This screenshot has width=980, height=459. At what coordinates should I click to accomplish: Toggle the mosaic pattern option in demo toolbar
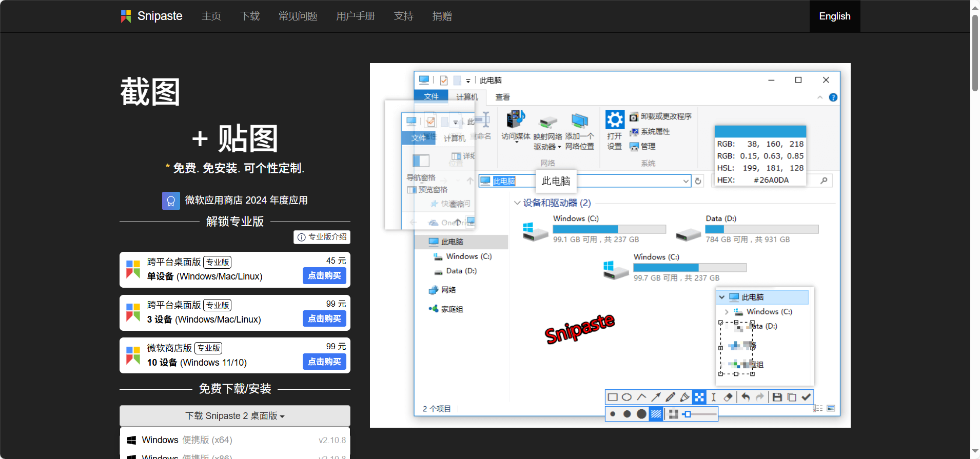674,414
